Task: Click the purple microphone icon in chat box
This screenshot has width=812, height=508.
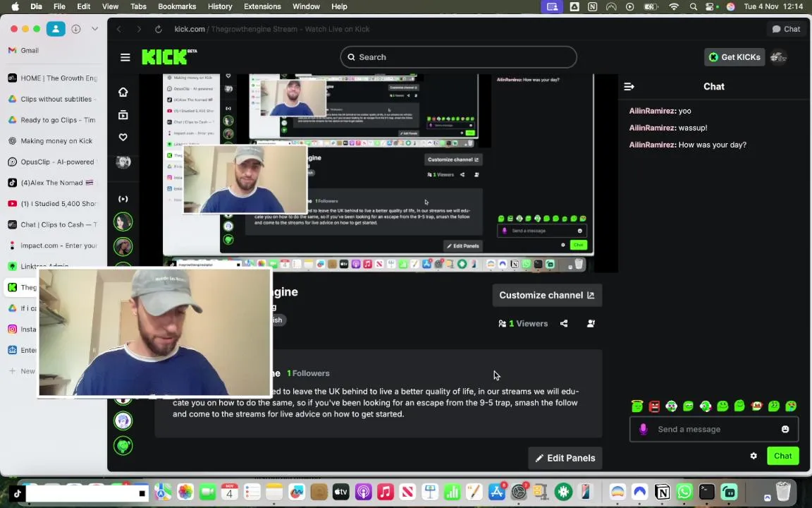Action: pos(643,429)
